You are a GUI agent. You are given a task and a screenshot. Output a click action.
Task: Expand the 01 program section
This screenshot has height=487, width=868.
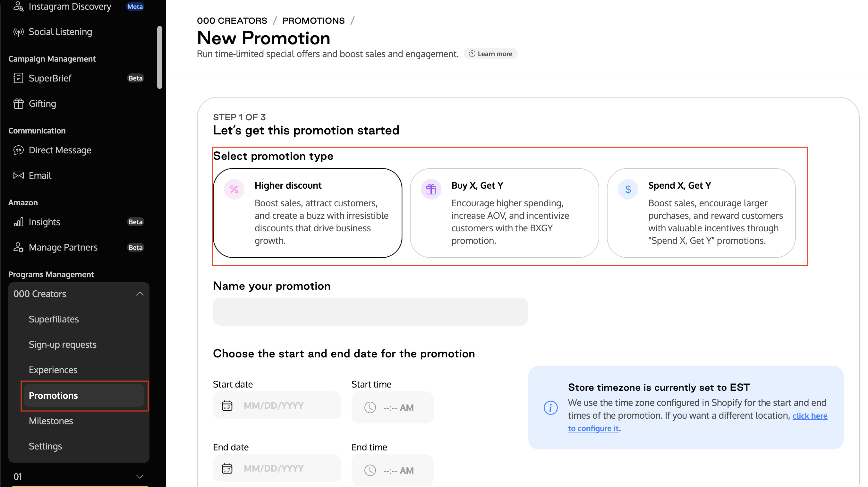tap(140, 476)
